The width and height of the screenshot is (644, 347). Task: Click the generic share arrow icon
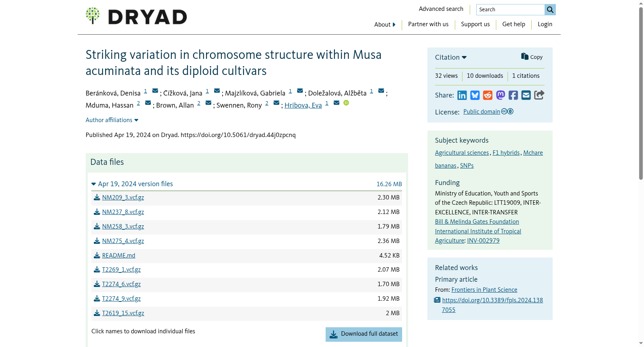[x=539, y=95]
